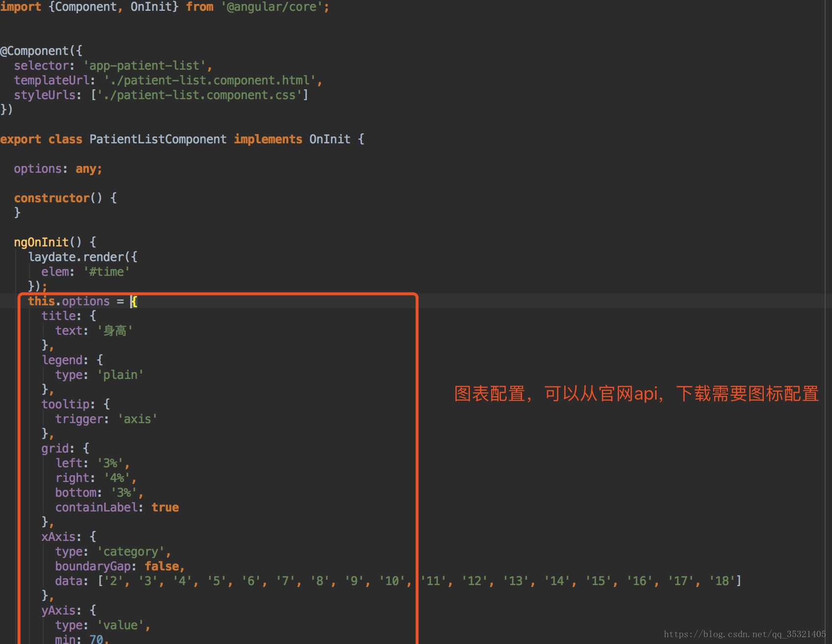This screenshot has width=832, height=644.
Task: Click the containLabel: true line
Action: pos(117,508)
